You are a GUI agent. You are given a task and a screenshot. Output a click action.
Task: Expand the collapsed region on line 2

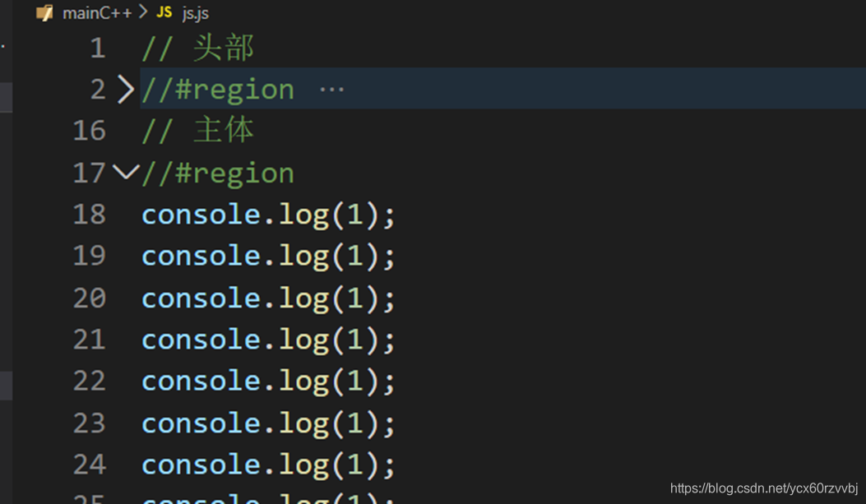pyautogui.click(x=125, y=89)
